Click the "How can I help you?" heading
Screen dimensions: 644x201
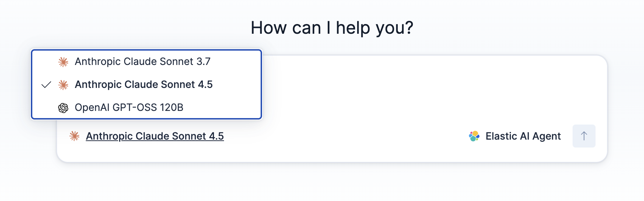point(332,28)
